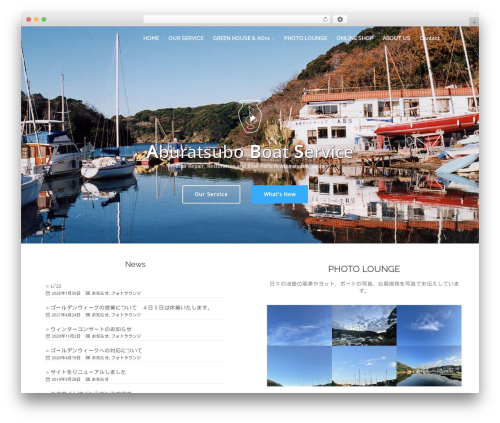Expand the GREEN HOUSE & ADra dropdown menu
Viewport: 500px width, 423px height.
pyautogui.click(x=243, y=38)
